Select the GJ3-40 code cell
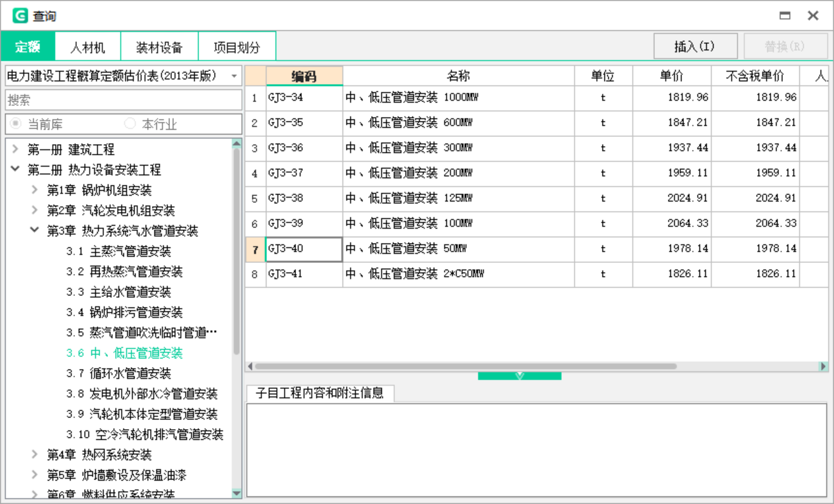The width and height of the screenshot is (834, 504). pos(305,249)
